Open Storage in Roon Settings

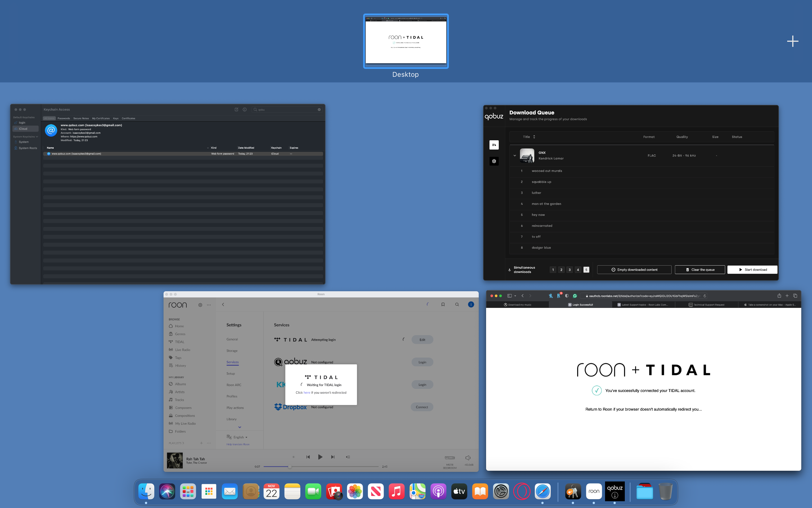[232, 351]
